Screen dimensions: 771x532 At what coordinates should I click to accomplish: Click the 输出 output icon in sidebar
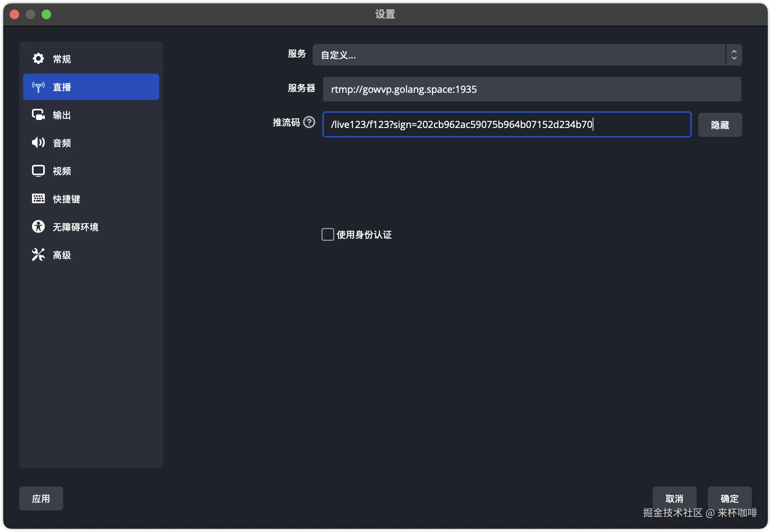[38, 115]
